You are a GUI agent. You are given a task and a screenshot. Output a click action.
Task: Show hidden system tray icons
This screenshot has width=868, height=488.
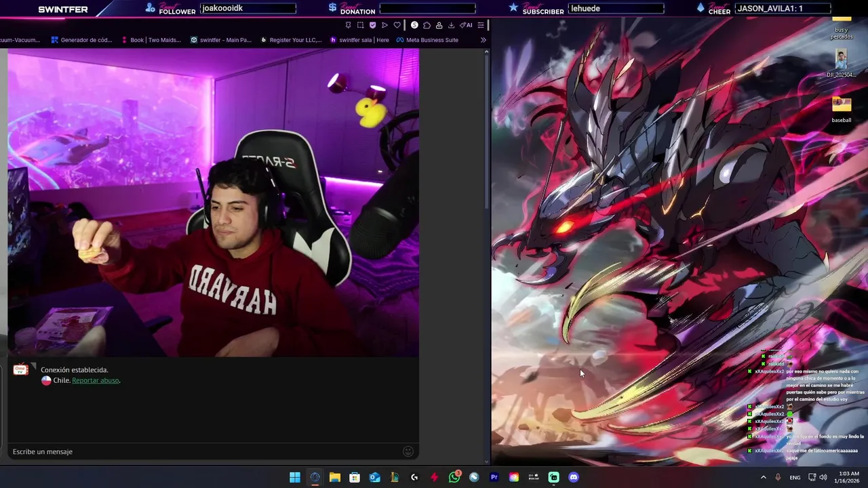(x=763, y=477)
